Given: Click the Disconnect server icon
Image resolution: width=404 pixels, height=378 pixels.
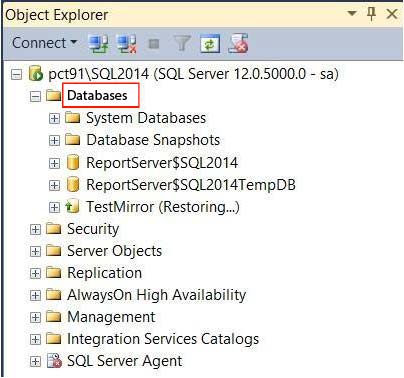Looking at the screenshot, I should click(x=127, y=44).
